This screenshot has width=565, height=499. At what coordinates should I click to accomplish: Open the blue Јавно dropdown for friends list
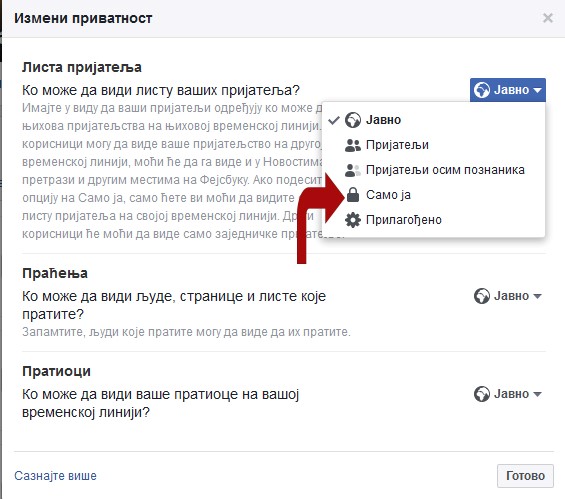click(x=508, y=90)
